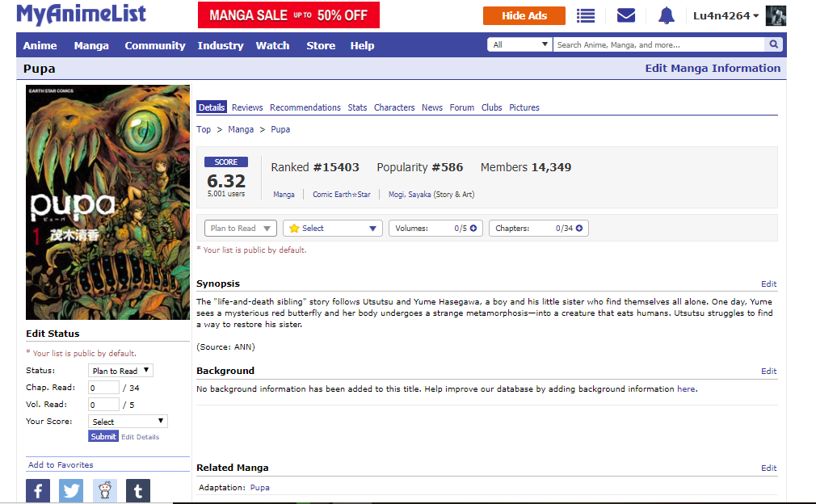Open the notifications bell icon

click(666, 16)
